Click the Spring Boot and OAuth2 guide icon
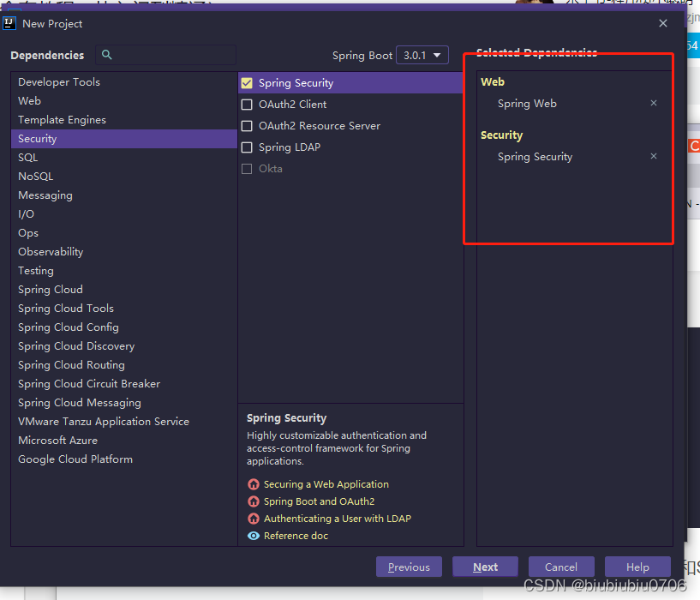700x600 pixels. click(x=254, y=501)
